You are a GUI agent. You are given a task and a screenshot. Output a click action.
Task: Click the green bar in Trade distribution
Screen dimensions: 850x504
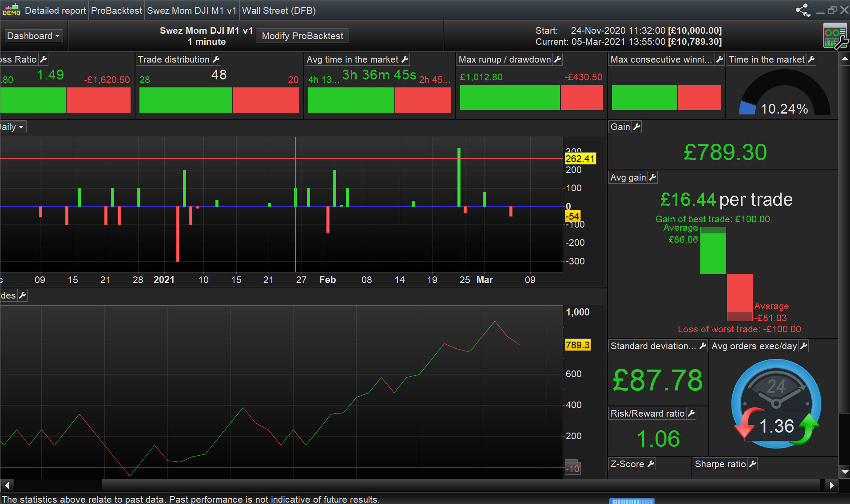[186, 100]
